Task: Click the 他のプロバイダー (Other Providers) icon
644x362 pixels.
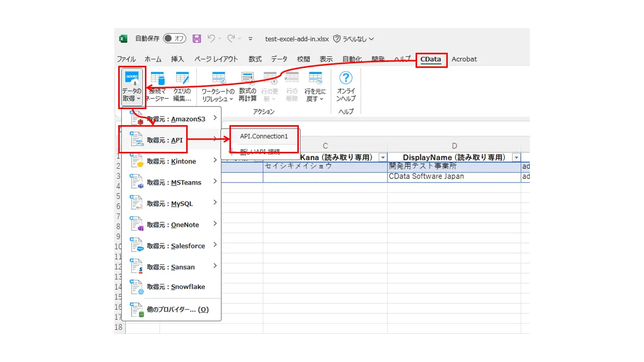Action: tap(136, 310)
